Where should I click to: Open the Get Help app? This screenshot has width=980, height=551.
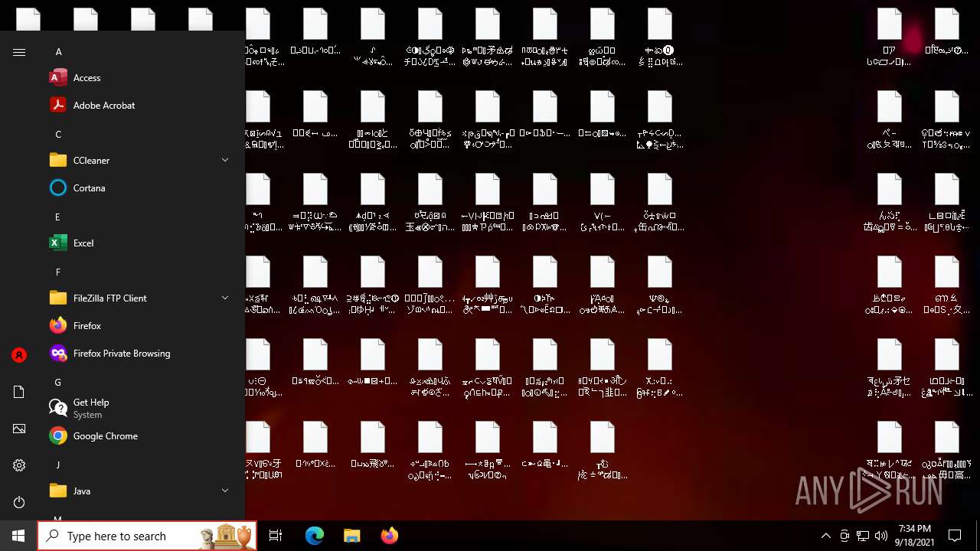coord(138,409)
